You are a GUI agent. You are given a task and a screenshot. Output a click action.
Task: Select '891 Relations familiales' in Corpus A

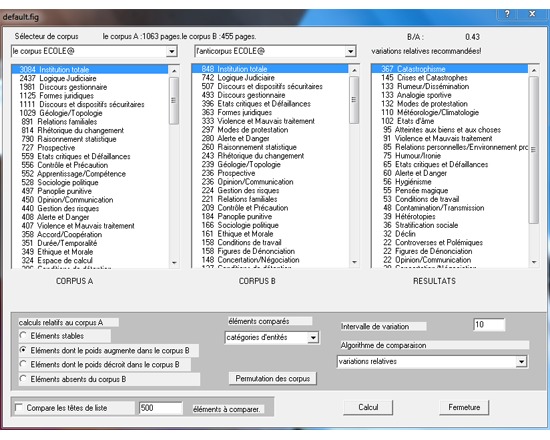click(90, 122)
